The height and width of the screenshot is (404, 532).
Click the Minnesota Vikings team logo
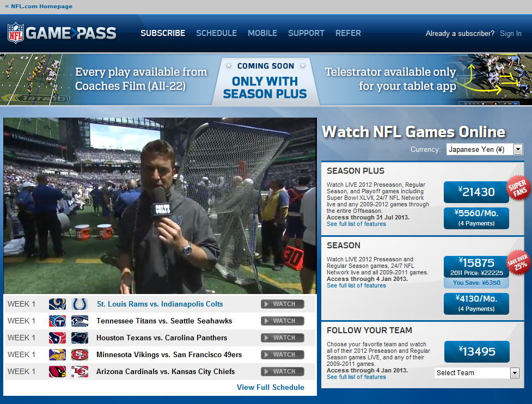coord(57,355)
